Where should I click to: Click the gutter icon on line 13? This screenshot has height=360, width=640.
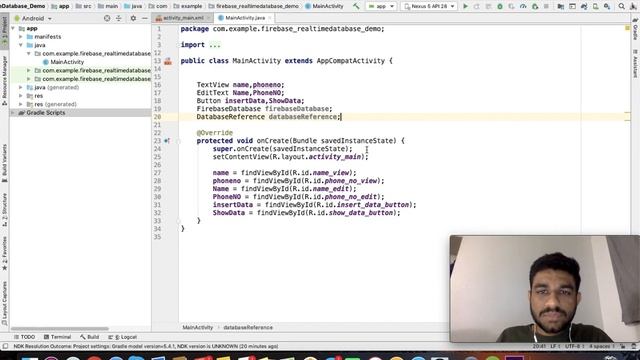click(x=168, y=61)
